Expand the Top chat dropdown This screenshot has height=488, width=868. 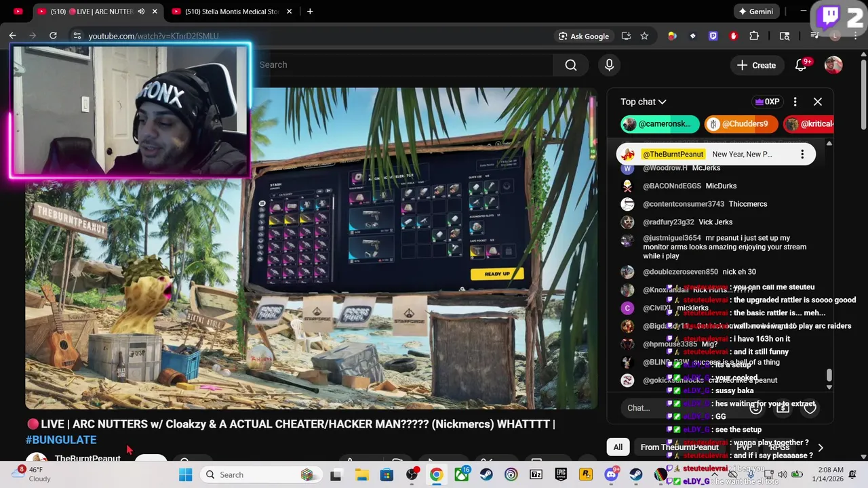[644, 102]
